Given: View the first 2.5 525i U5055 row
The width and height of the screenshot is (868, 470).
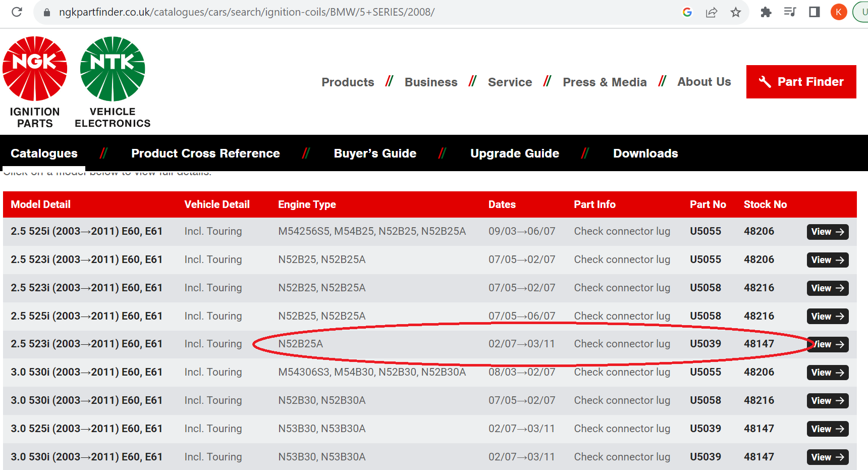Looking at the screenshot, I should click(x=827, y=232).
